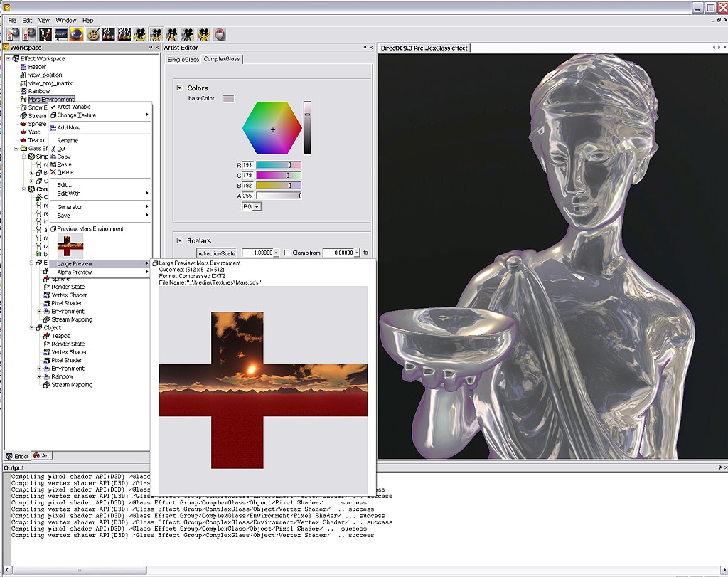Click the mouse icon at the toolbar's right end
Screen dimensions: 728x577
pyautogui.click(x=219, y=34)
